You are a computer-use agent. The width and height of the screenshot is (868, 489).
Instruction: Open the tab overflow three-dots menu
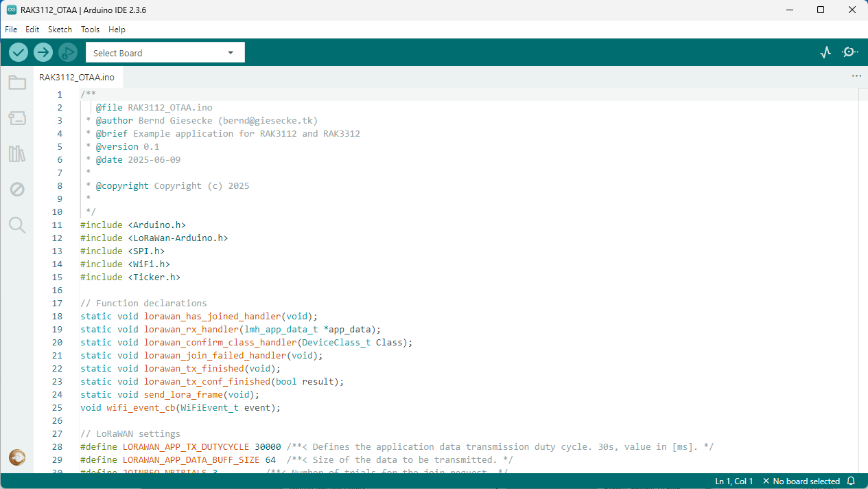(x=856, y=76)
